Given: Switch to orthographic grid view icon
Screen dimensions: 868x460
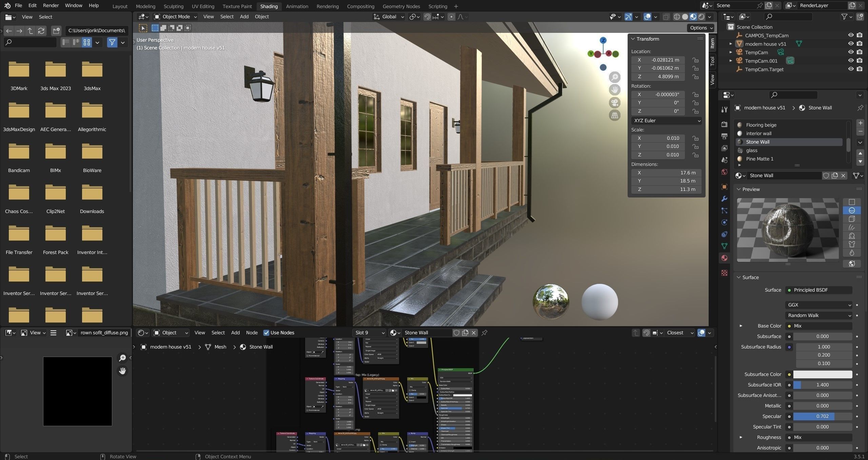Looking at the screenshot, I should click(x=614, y=116).
